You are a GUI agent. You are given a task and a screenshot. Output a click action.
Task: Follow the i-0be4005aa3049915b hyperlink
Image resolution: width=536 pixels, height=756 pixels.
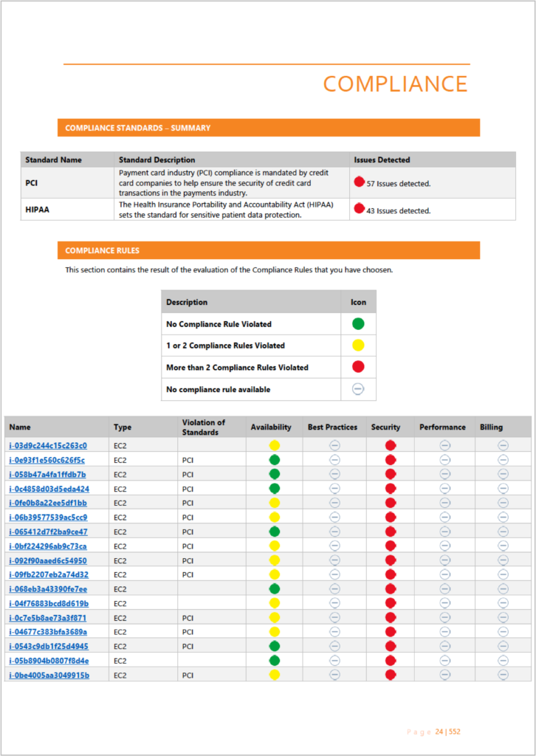tap(49, 676)
